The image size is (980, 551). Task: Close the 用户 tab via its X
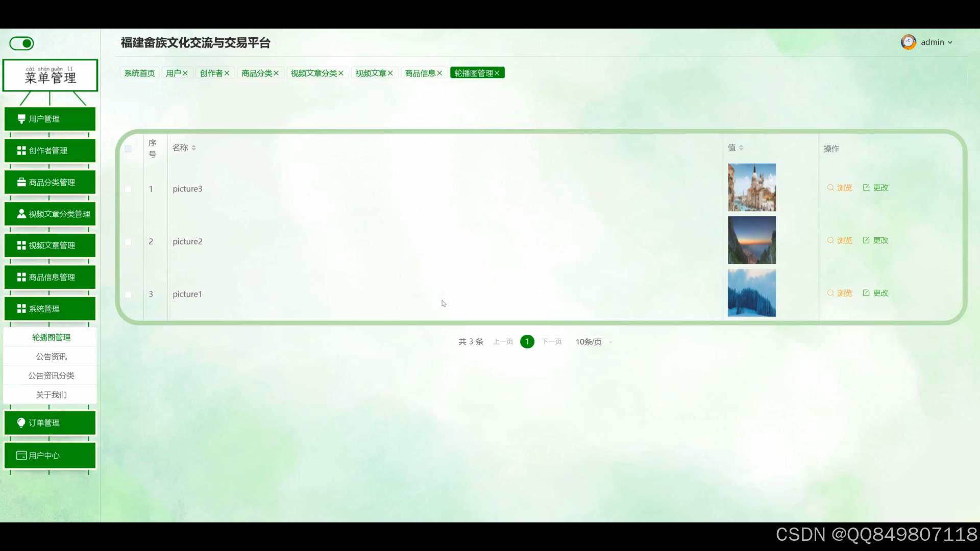[185, 73]
